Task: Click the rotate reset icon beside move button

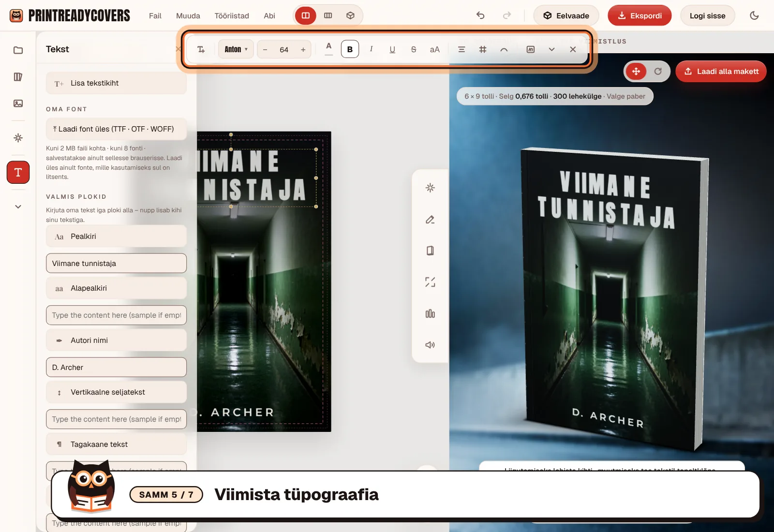Action: click(658, 72)
